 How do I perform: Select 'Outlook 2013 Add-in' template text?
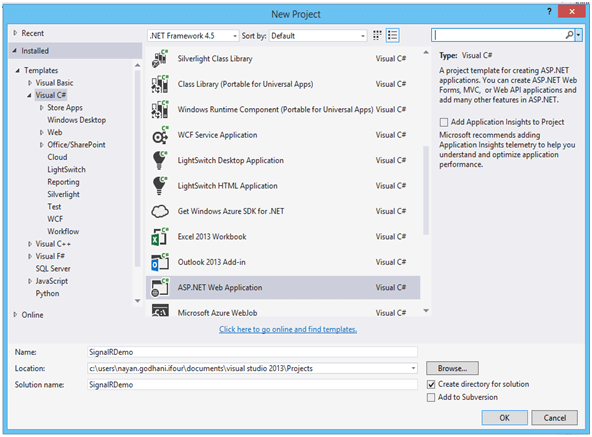tap(211, 262)
